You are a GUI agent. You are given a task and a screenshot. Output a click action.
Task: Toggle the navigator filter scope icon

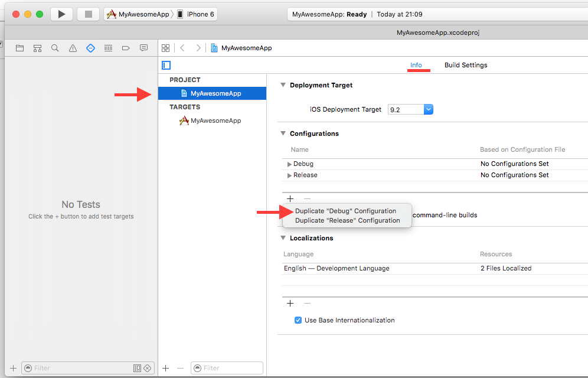(x=137, y=368)
